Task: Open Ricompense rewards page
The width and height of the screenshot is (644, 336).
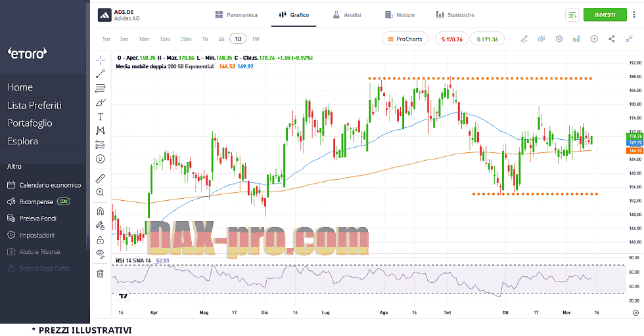Action: point(39,202)
